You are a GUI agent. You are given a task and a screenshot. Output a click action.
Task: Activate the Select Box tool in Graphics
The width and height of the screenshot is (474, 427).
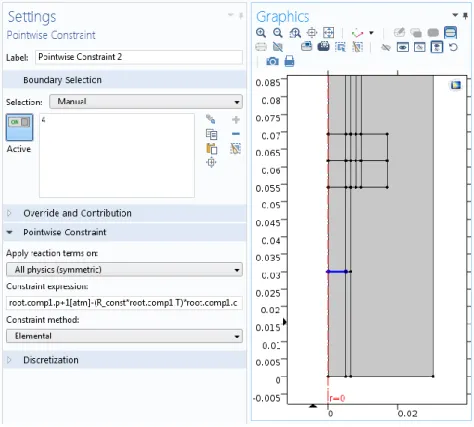tap(340, 47)
